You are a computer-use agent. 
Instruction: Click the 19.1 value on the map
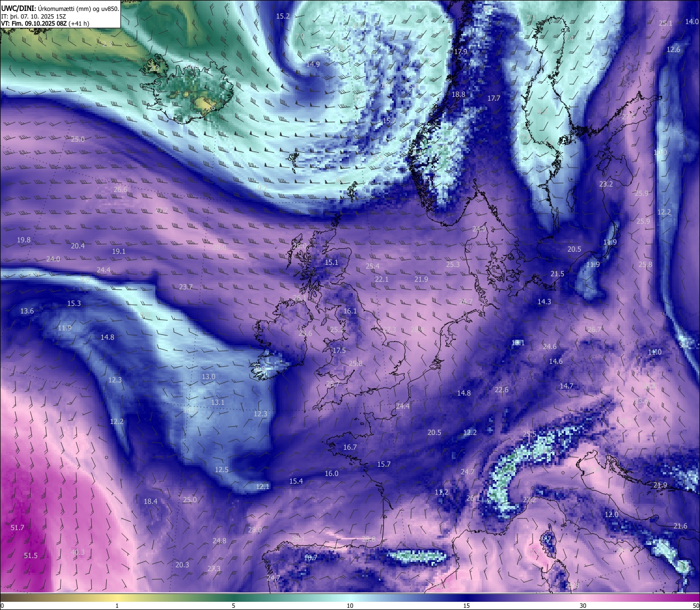pyautogui.click(x=119, y=251)
